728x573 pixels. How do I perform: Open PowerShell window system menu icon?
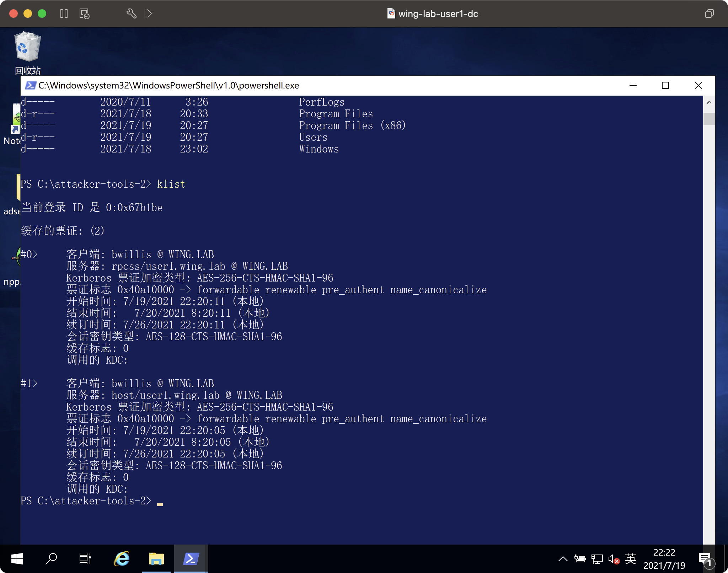[x=30, y=85]
